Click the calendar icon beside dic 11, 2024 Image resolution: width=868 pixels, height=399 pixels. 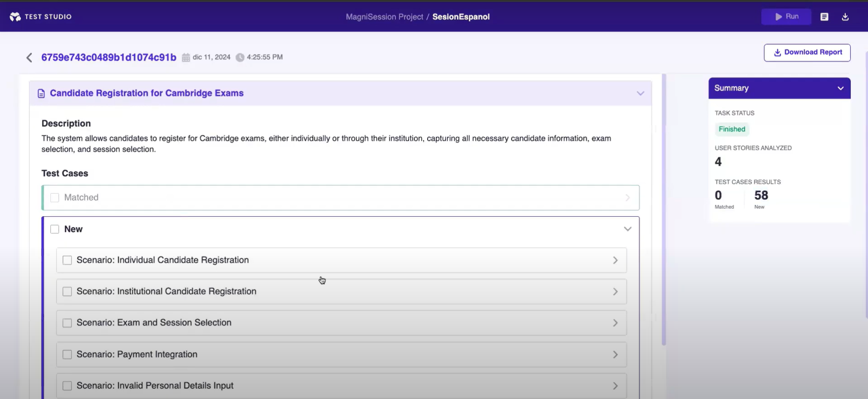(186, 58)
